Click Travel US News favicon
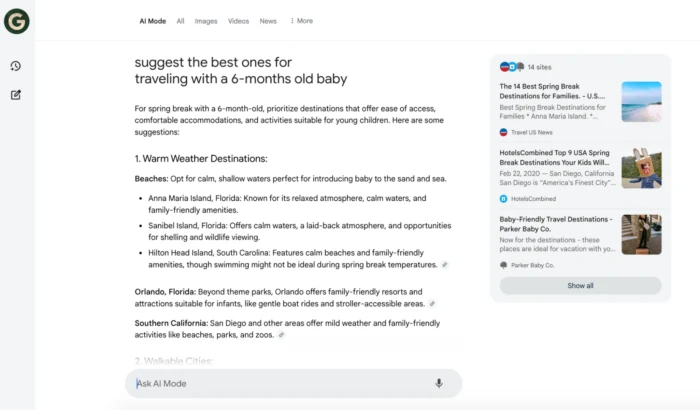The width and height of the screenshot is (700, 410). point(504,132)
